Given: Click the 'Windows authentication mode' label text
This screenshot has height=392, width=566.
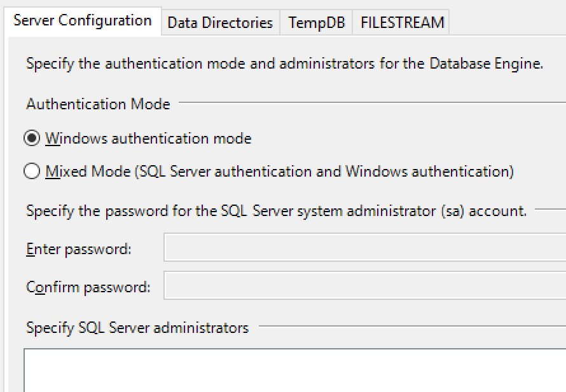Looking at the screenshot, I should pos(148,139).
